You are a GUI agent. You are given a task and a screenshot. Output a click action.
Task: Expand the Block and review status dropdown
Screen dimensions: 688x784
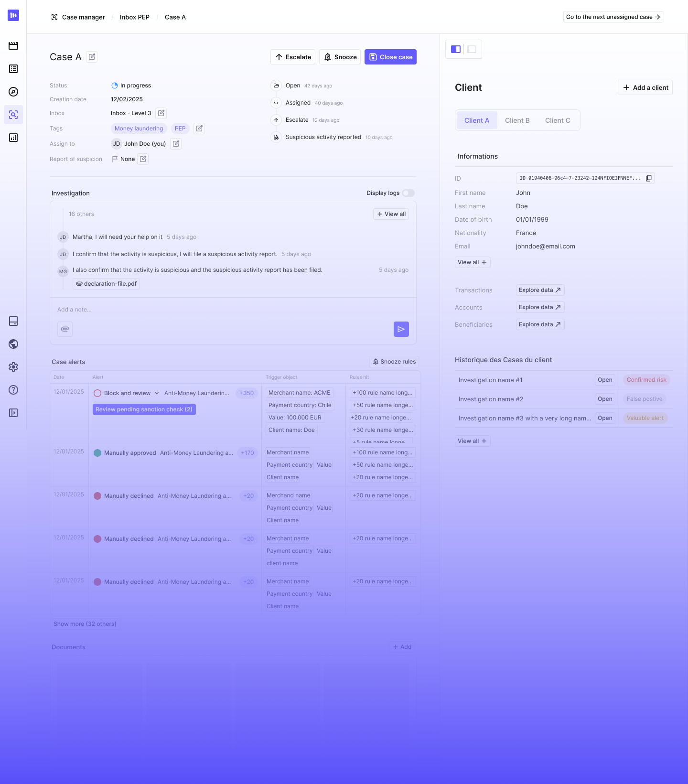(157, 393)
